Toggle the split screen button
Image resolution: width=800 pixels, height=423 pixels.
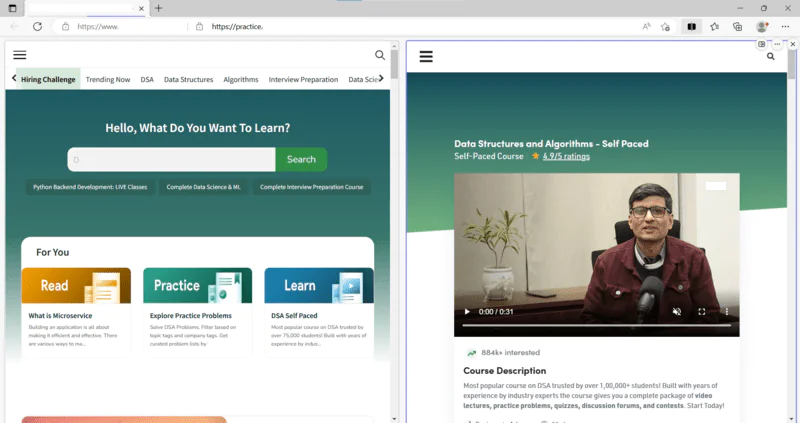tap(691, 27)
